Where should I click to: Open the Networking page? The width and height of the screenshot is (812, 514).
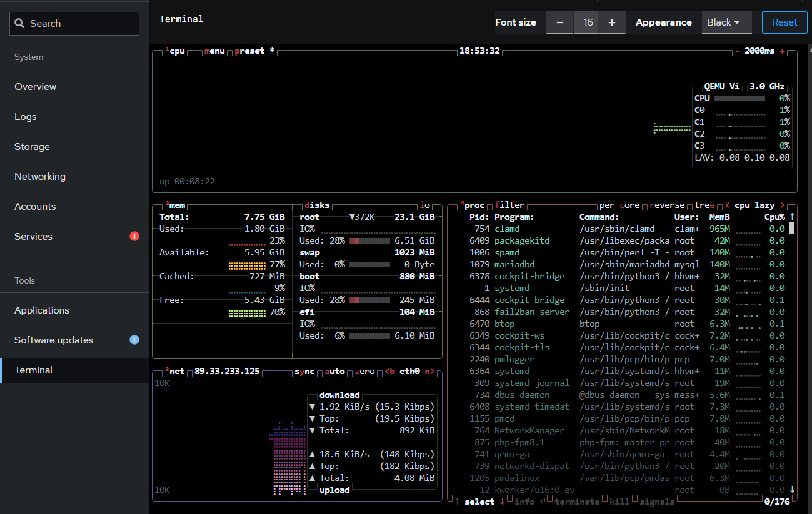pyautogui.click(x=75, y=177)
